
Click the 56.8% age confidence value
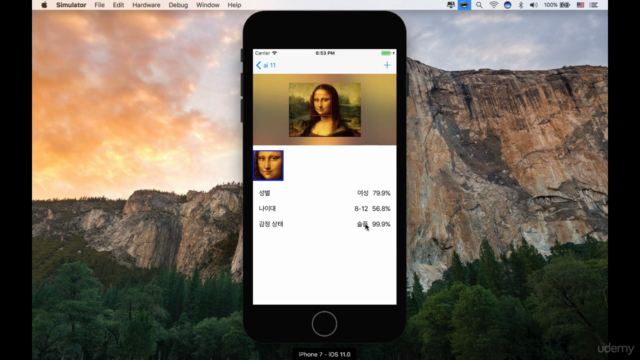(x=381, y=209)
